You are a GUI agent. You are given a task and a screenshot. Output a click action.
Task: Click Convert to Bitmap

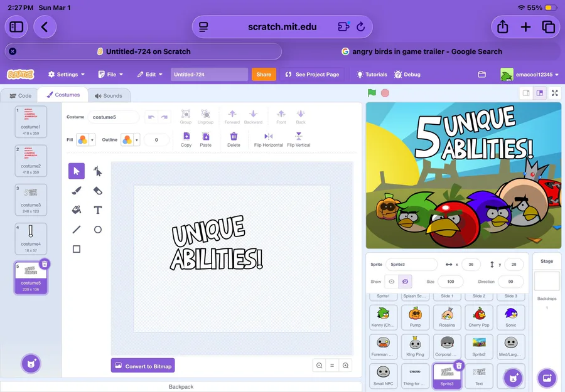(143, 366)
